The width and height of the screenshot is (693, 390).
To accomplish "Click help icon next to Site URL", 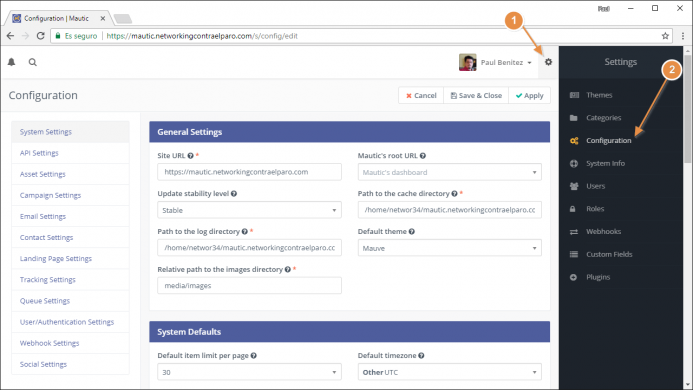I will [190, 156].
